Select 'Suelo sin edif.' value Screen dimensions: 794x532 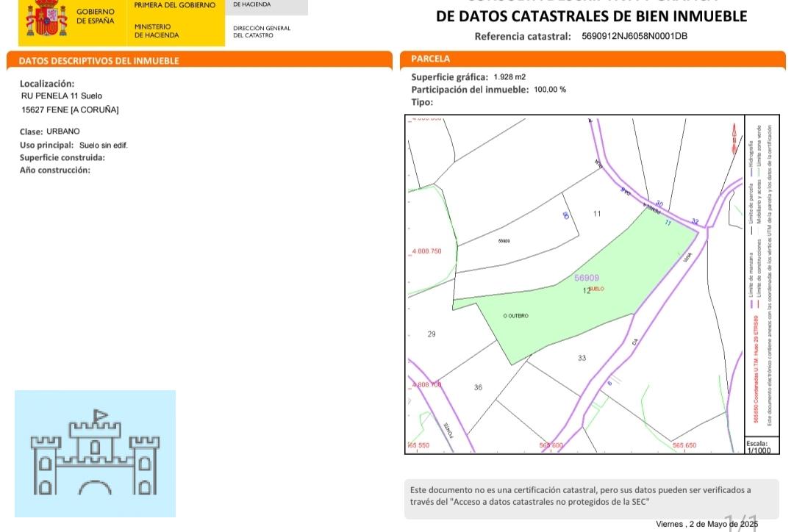104,145
